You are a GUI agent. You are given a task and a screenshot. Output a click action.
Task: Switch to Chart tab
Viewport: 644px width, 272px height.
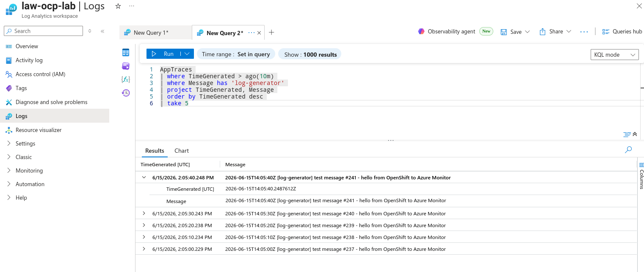(x=182, y=151)
